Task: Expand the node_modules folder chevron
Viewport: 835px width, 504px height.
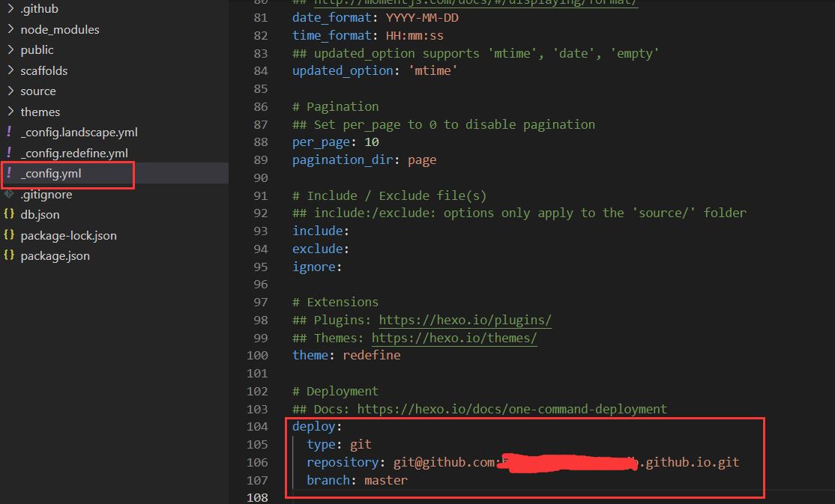Action: pos(10,29)
